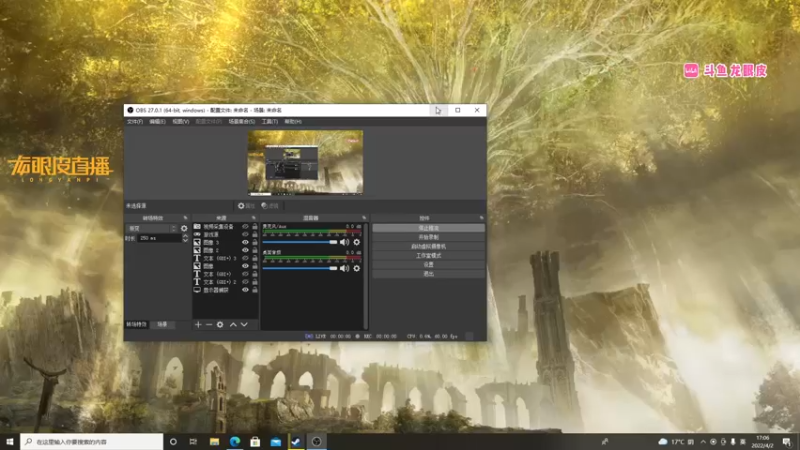Open the 编辑(E) menu
The width and height of the screenshot is (800, 450).
coord(157,122)
